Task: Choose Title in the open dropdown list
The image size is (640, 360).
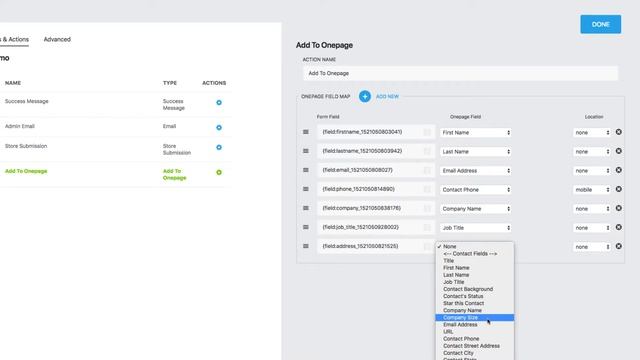Action: (475, 260)
